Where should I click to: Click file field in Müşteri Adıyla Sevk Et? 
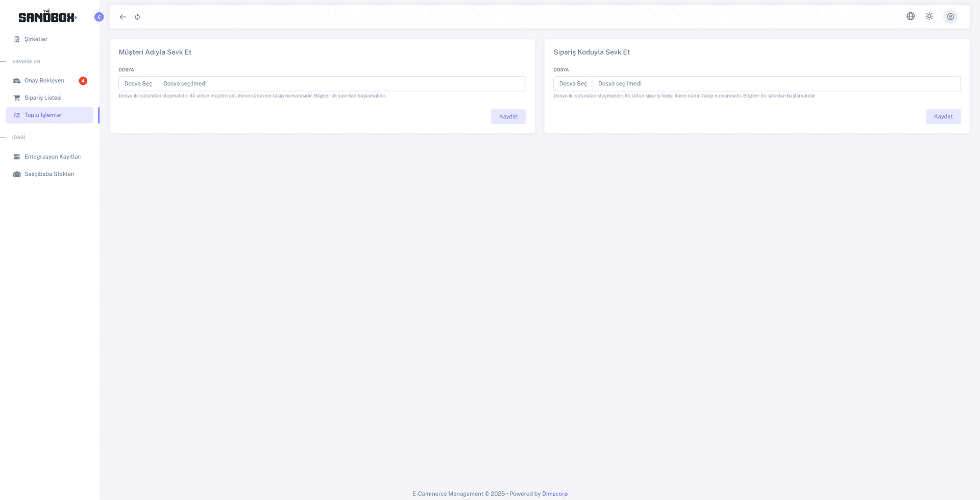point(341,84)
